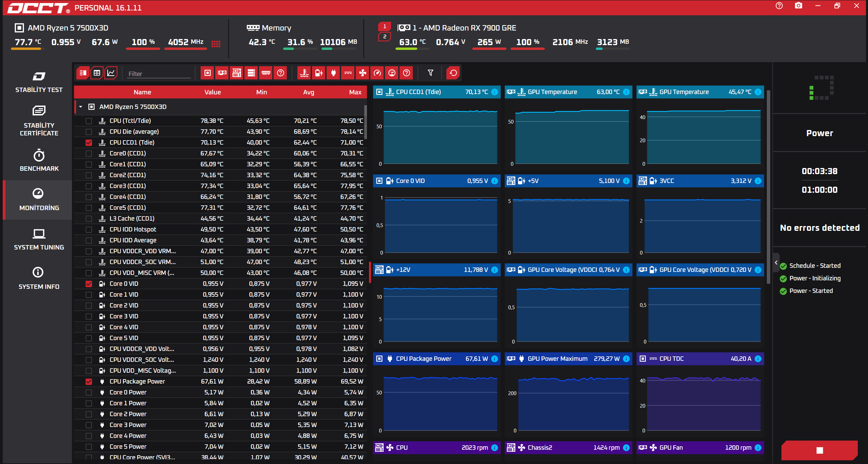Switch to the list view layout icon
This screenshot has height=464, width=868.
[x=83, y=73]
